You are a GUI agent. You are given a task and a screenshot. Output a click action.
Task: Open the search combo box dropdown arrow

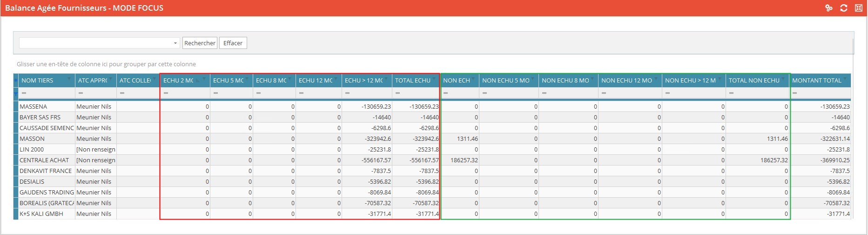(x=175, y=43)
